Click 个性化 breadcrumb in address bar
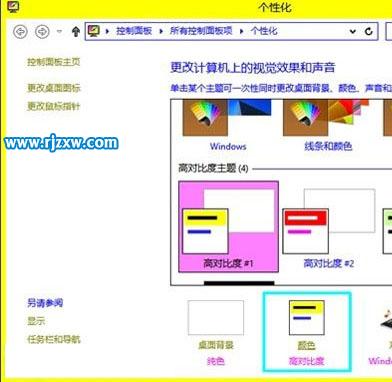 (x=264, y=31)
